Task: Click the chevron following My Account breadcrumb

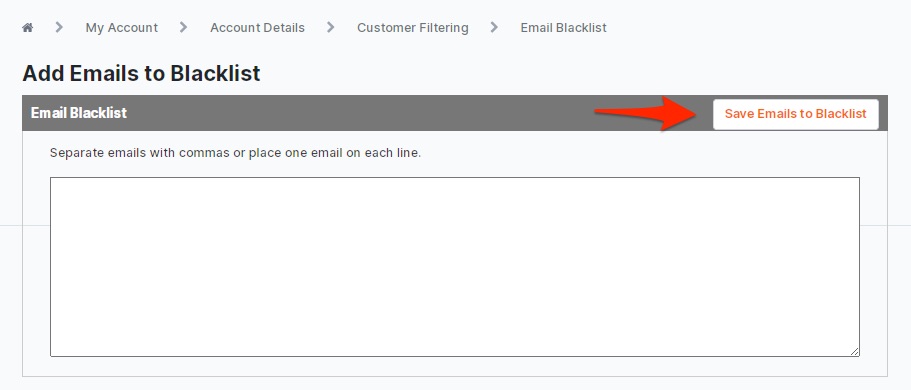Action: click(184, 27)
